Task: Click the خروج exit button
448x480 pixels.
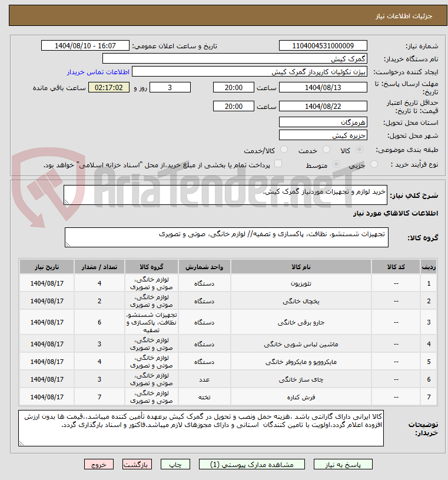Action: 98,464
